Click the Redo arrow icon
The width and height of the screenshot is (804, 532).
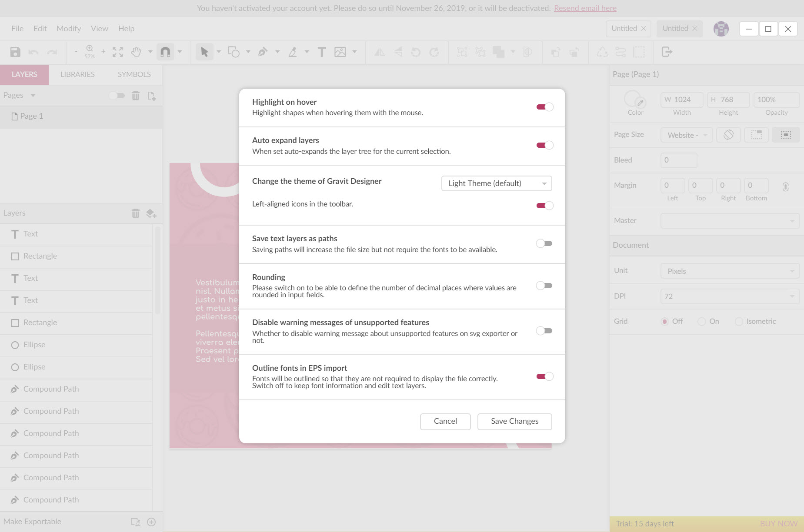click(52, 52)
